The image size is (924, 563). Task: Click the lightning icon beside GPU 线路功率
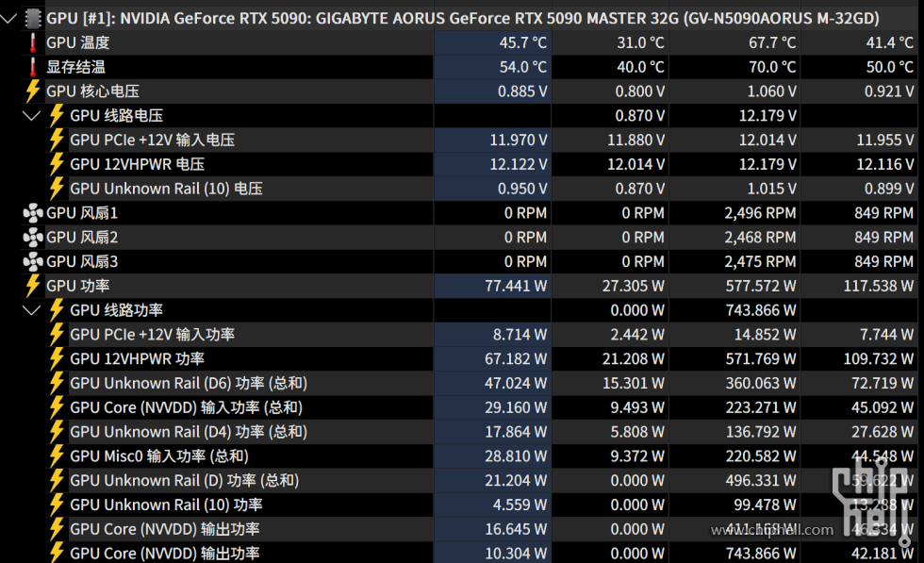pyautogui.click(x=57, y=310)
